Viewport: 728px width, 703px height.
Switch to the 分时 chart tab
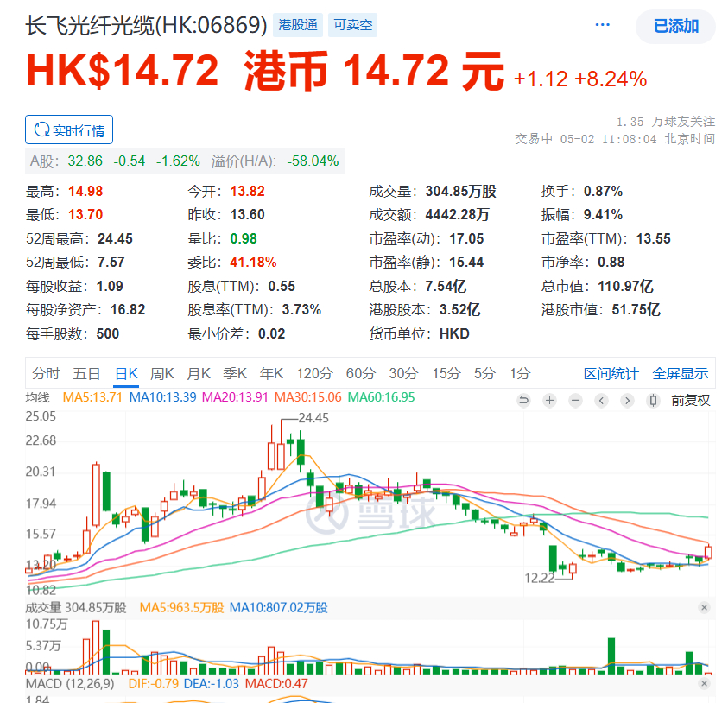point(46,373)
